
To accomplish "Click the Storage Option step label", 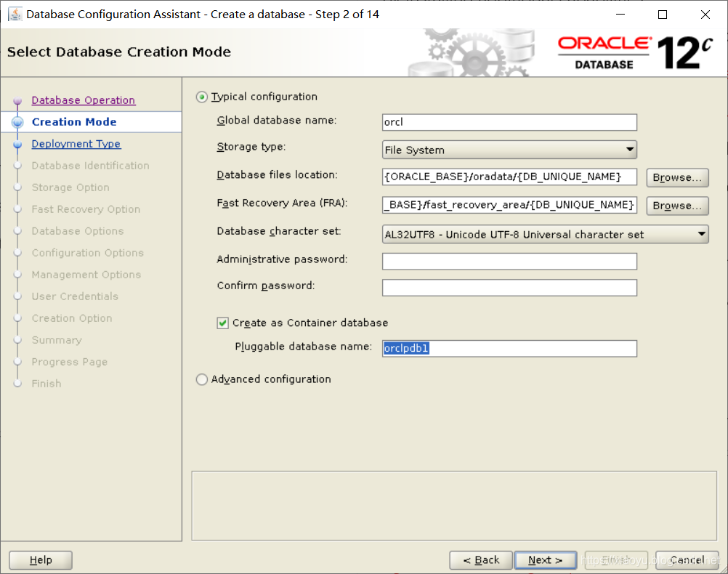I will pos(70,187).
